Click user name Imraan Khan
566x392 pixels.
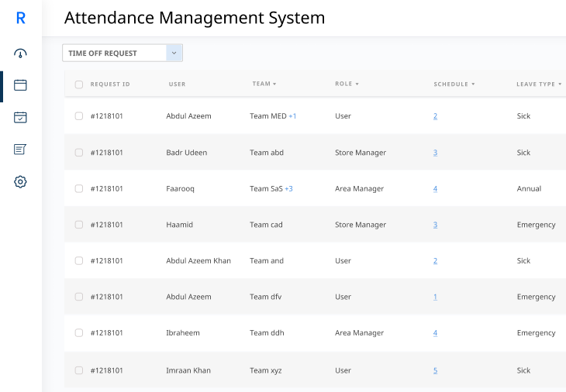188,370
